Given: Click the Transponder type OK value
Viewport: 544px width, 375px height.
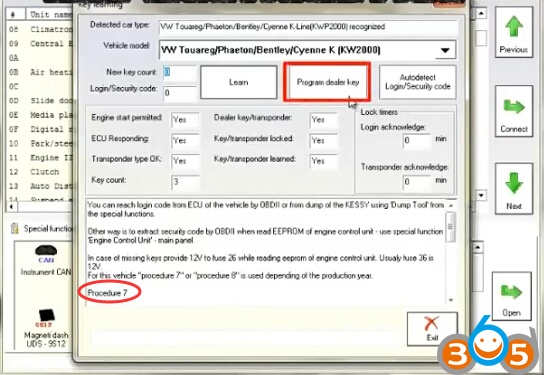Looking at the screenshot, I should tap(185, 161).
